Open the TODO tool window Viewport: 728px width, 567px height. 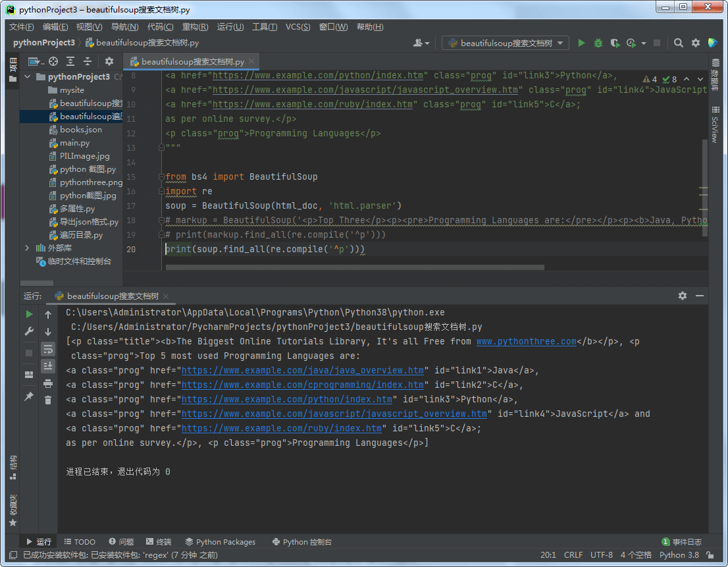pyautogui.click(x=80, y=542)
